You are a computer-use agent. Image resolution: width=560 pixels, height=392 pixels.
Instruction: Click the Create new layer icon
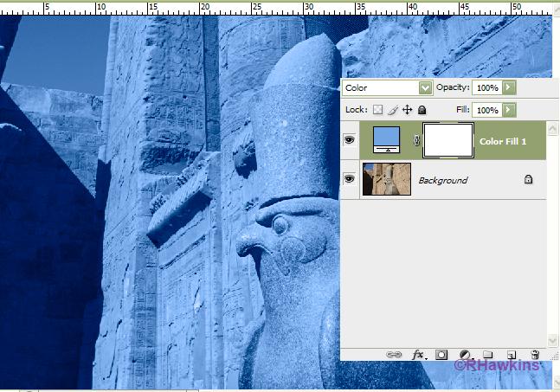(x=511, y=355)
